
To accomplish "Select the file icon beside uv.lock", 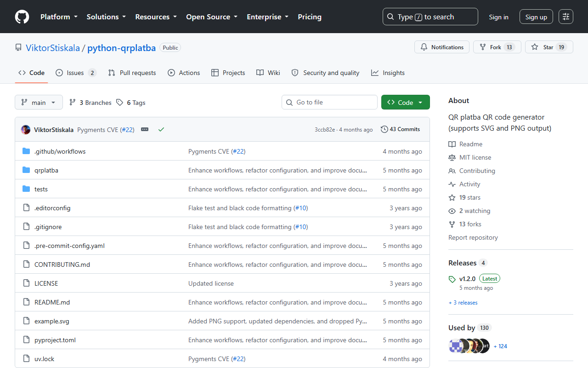I will click(26, 359).
